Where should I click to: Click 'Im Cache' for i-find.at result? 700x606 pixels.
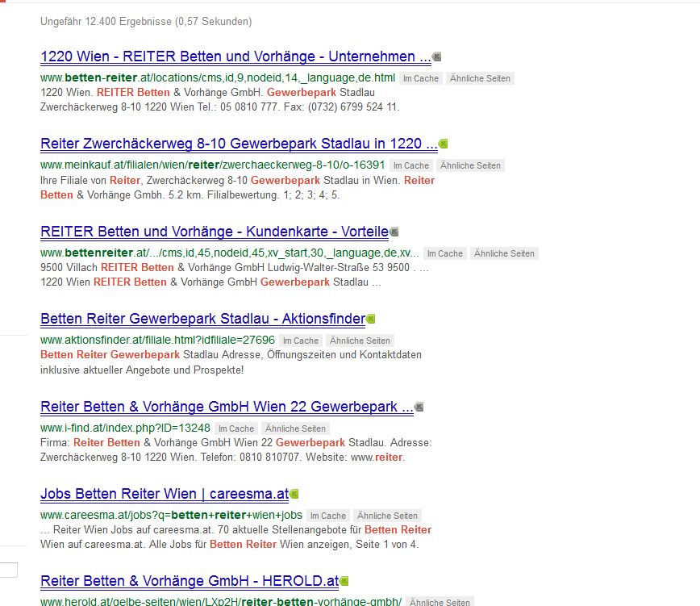tap(236, 428)
